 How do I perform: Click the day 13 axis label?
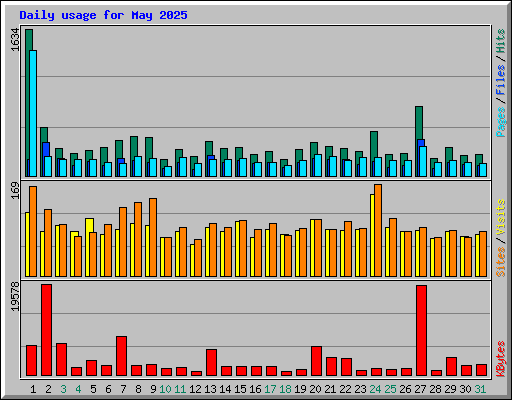[x=210, y=389]
